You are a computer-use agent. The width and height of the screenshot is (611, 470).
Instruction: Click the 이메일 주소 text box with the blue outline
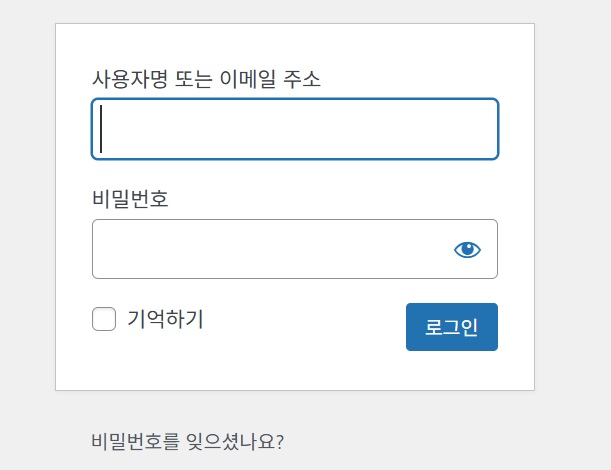[x=294, y=129]
